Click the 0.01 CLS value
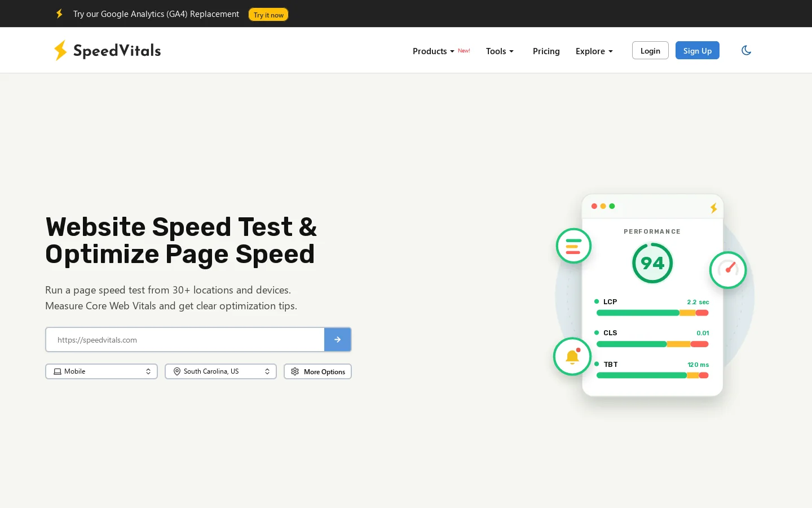 pyautogui.click(x=703, y=333)
